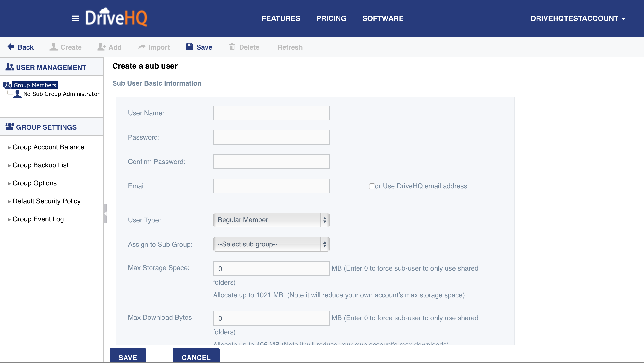Open the PRICING menu item
The height and width of the screenshot is (363, 644).
click(x=331, y=18)
